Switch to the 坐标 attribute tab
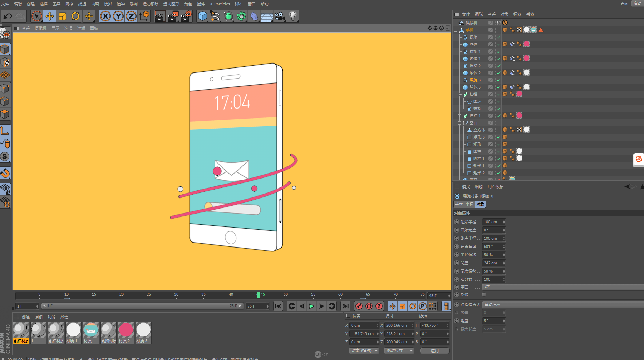The height and width of the screenshot is (360, 644). (469, 205)
